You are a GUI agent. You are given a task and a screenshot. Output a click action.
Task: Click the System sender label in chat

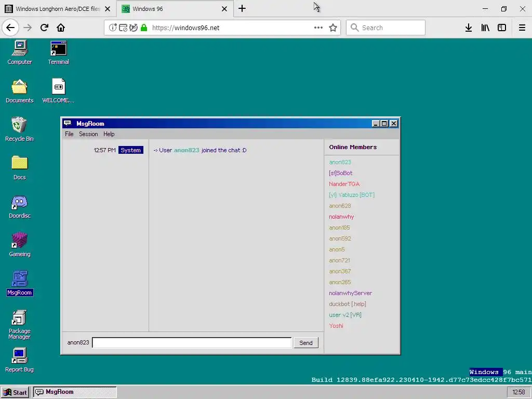click(x=130, y=150)
